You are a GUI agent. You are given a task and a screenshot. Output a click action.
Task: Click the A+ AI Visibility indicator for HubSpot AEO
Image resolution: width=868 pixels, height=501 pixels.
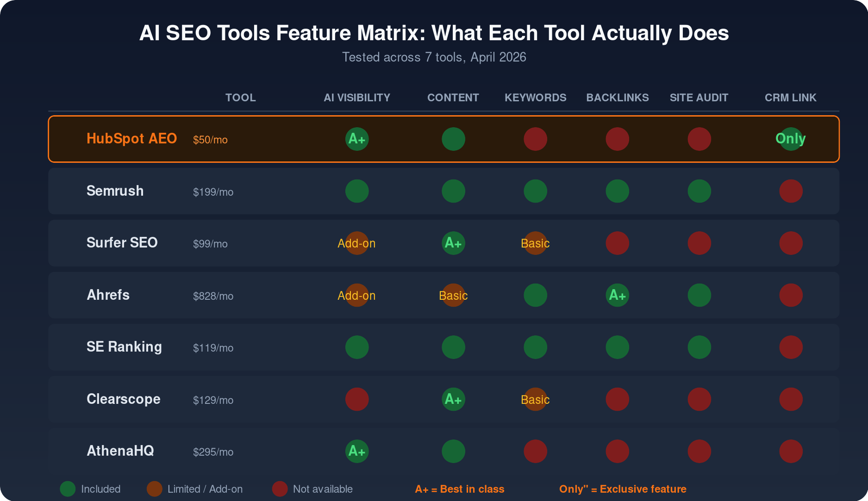point(356,138)
